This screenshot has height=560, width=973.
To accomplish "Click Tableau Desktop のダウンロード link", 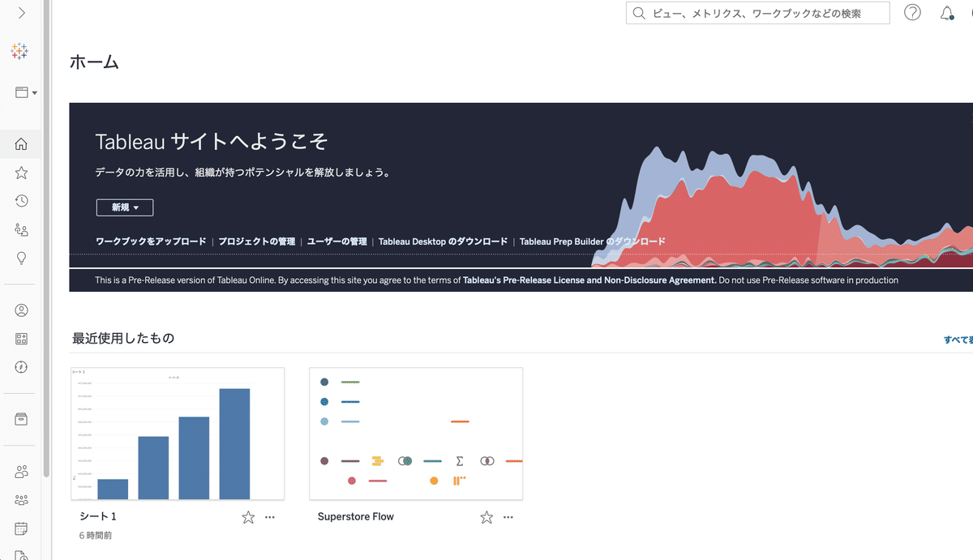I will point(443,242).
